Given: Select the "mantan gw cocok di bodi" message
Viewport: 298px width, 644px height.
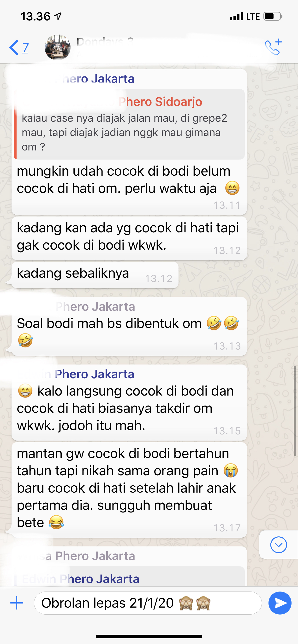Looking at the screenshot, I should [x=129, y=490].
